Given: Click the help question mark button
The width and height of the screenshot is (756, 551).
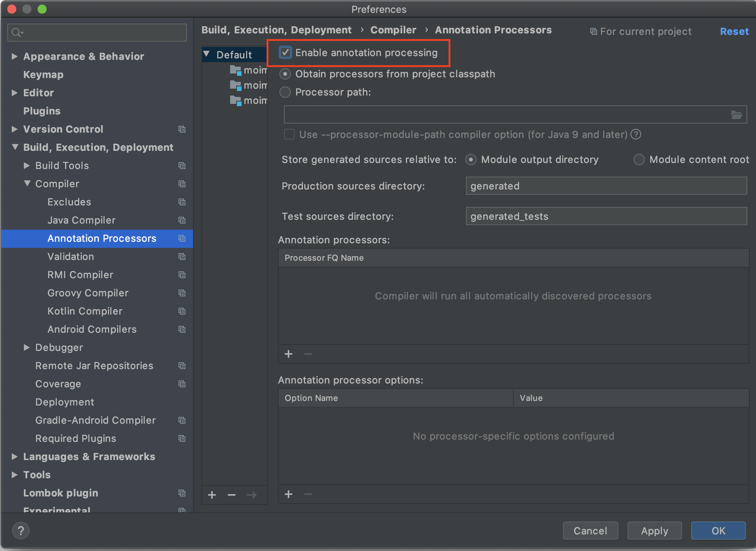Looking at the screenshot, I should click(21, 531).
